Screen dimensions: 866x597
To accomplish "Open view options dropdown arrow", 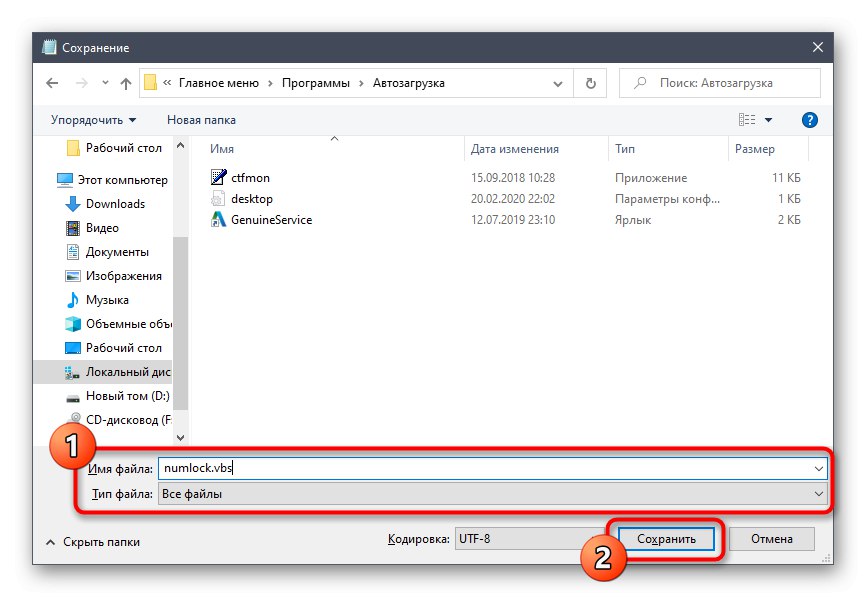I will [x=768, y=120].
